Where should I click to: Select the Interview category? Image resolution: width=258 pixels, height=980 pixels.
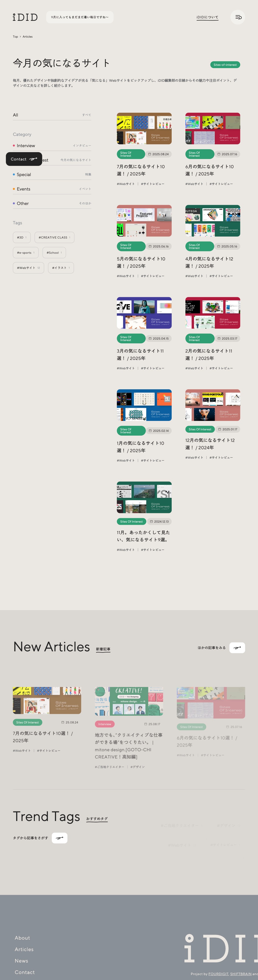[52, 146]
